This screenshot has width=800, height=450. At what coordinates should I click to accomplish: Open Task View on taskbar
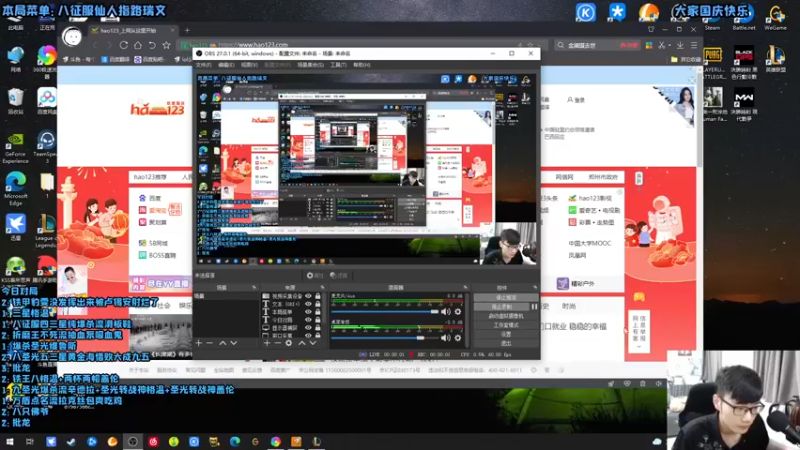(x=30, y=441)
